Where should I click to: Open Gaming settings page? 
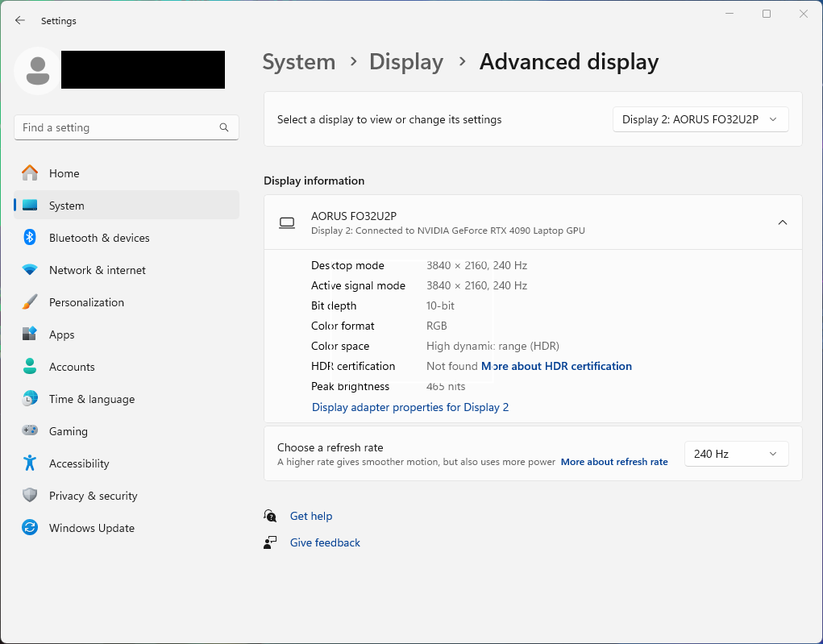127,431
